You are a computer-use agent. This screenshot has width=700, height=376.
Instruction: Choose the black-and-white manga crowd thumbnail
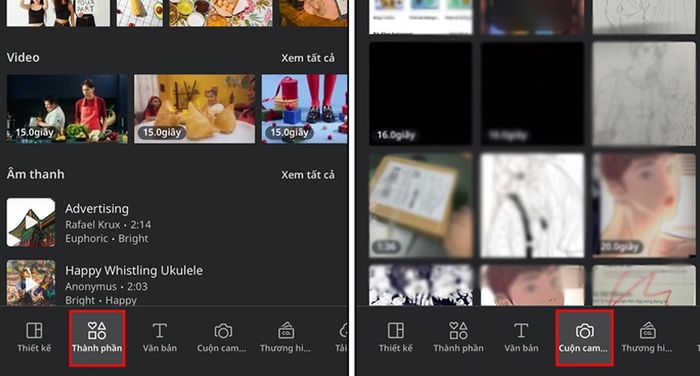(x=421, y=285)
